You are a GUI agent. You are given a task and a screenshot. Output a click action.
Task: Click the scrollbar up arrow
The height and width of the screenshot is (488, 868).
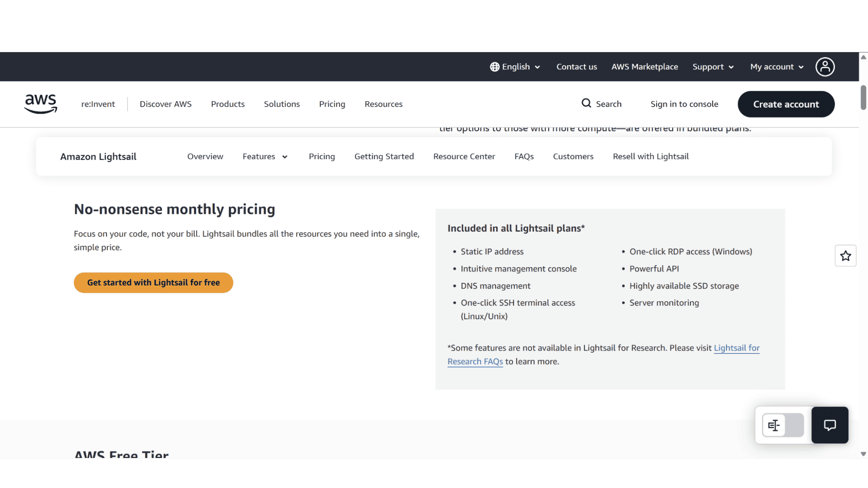point(863,57)
